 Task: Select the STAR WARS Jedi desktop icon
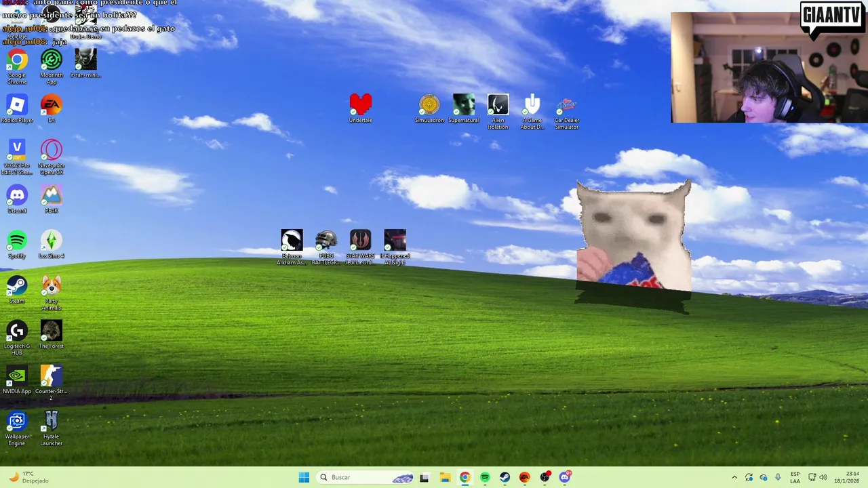pyautogui.click(x=361, y=247)
